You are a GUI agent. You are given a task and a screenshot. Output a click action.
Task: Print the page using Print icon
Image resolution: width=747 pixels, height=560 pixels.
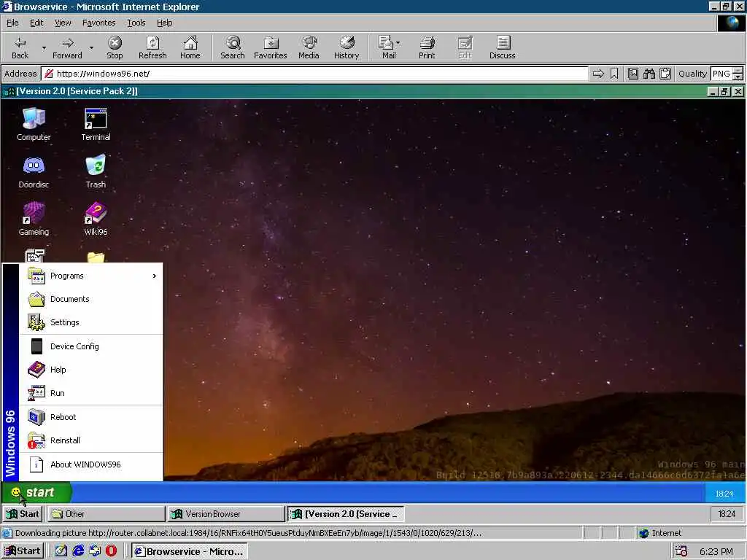tap(427, 47)
